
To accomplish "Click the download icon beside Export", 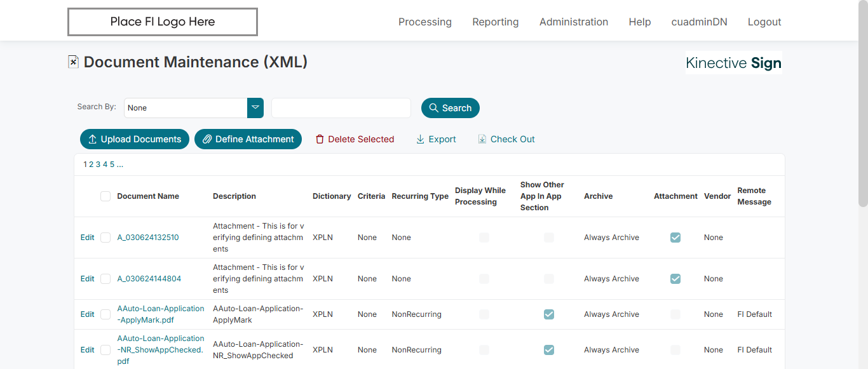I will (x=420, y=139).
